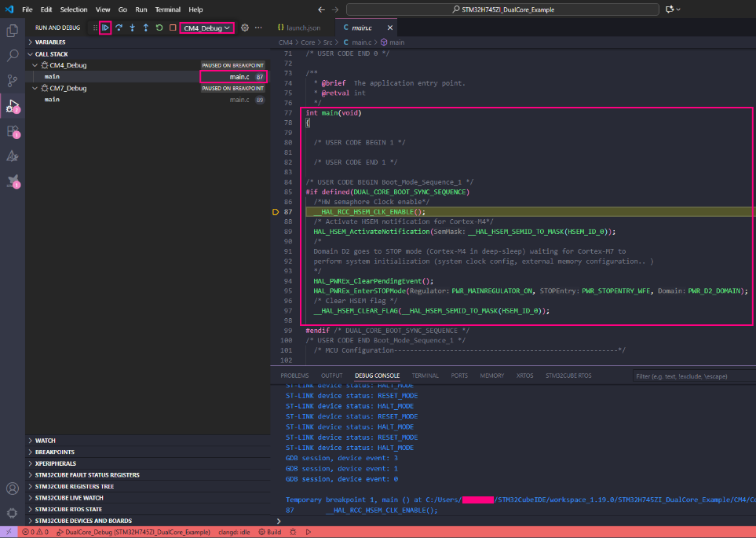Switch to the launch.json editor tab
This screenshot has height=538, width=756.
(x=303, y=27)
